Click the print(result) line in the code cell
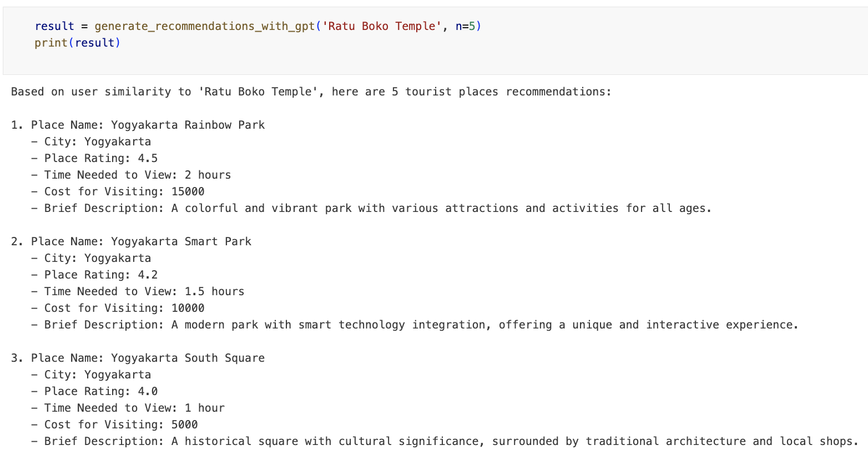 point(77,43)
